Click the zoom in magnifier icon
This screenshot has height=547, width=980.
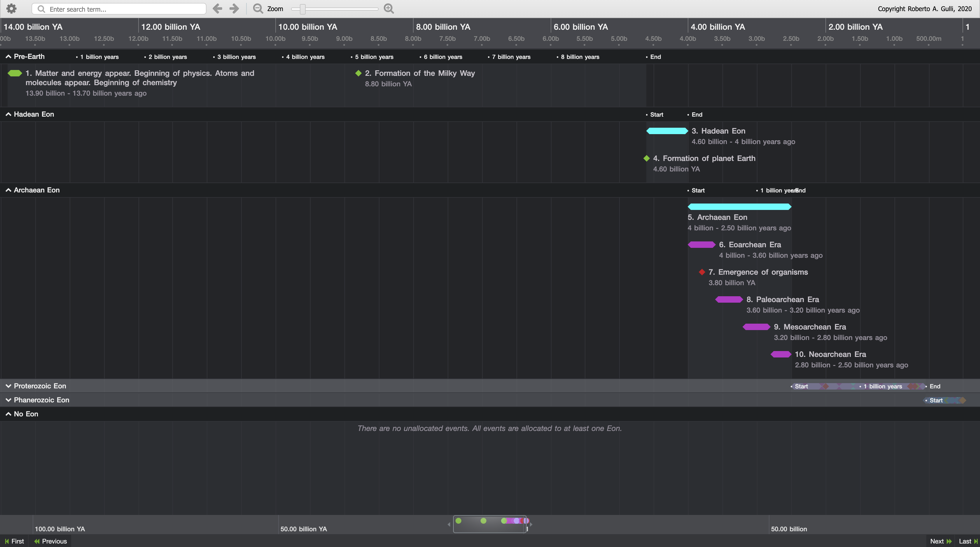click(x=388, y=9)
